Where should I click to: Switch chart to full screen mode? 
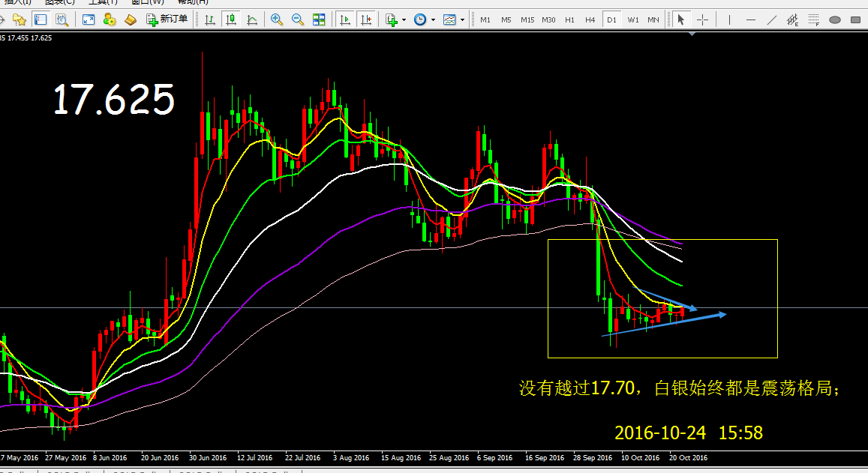[x=89, y=20]
